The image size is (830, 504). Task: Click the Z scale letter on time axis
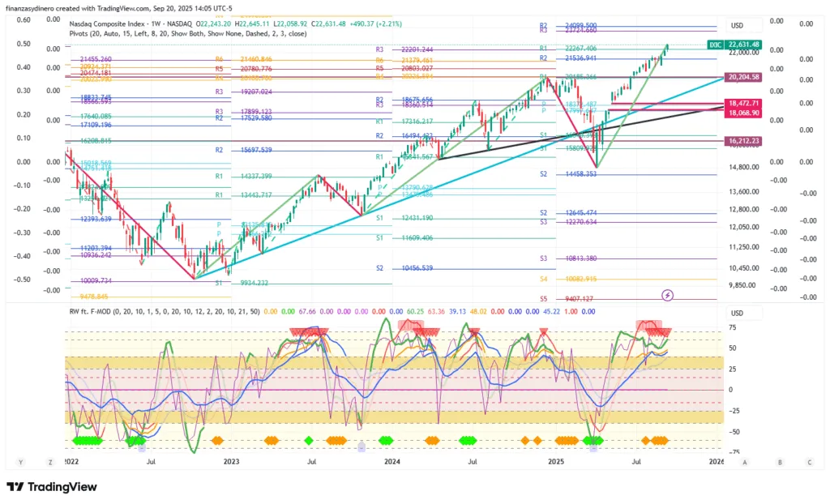click(50, 462)
